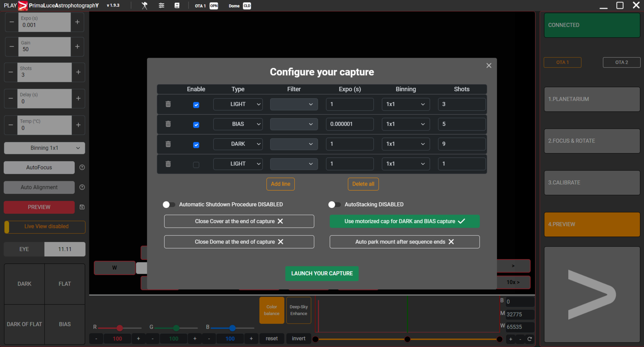Screen dimensions: 644x347
Task: Click the red PREVIEW button
Action: click(39, 207)
